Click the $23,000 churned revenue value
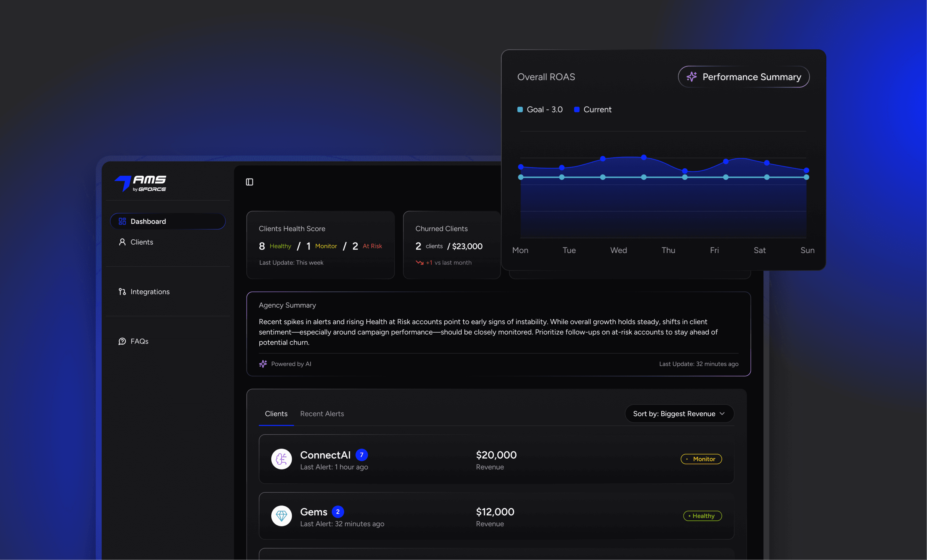The image size is (927, 560). click(x=467, y=246)
